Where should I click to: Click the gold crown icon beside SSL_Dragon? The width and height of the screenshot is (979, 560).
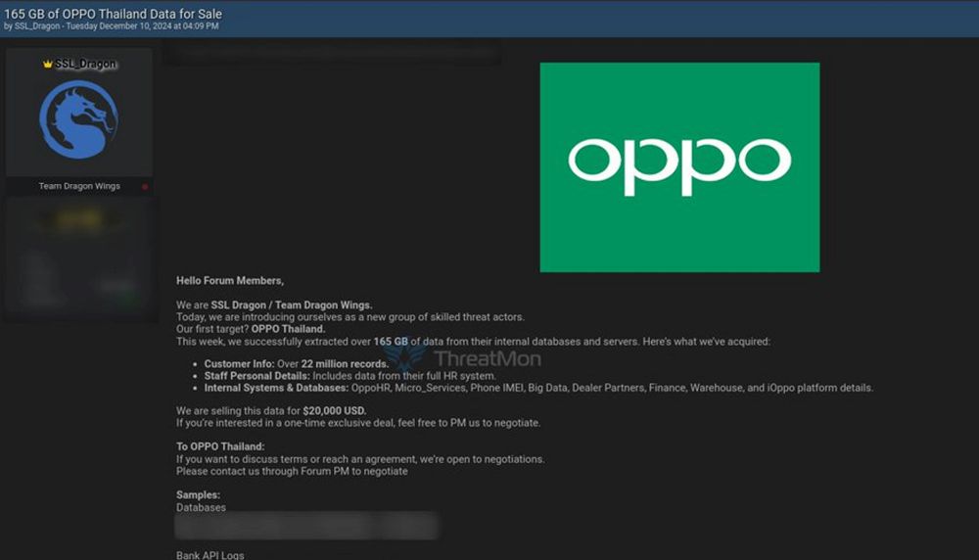click(x=47, y=64)
